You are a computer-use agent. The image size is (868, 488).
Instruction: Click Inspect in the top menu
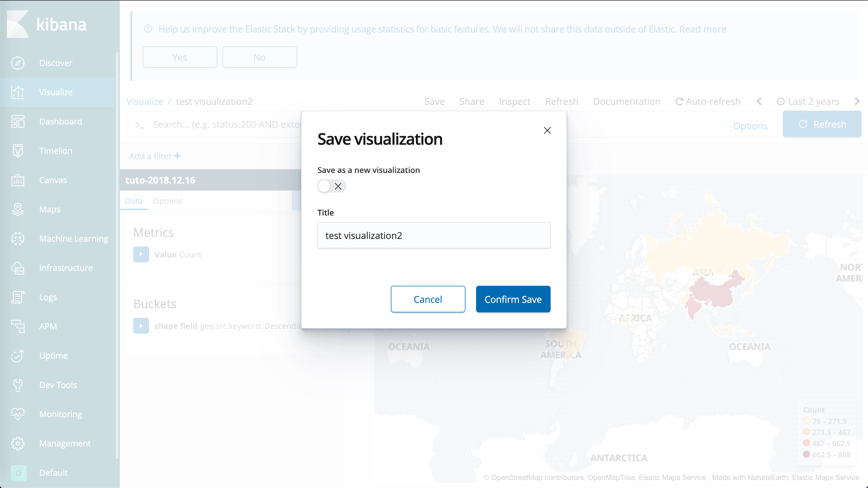click(x=514, y=102)
